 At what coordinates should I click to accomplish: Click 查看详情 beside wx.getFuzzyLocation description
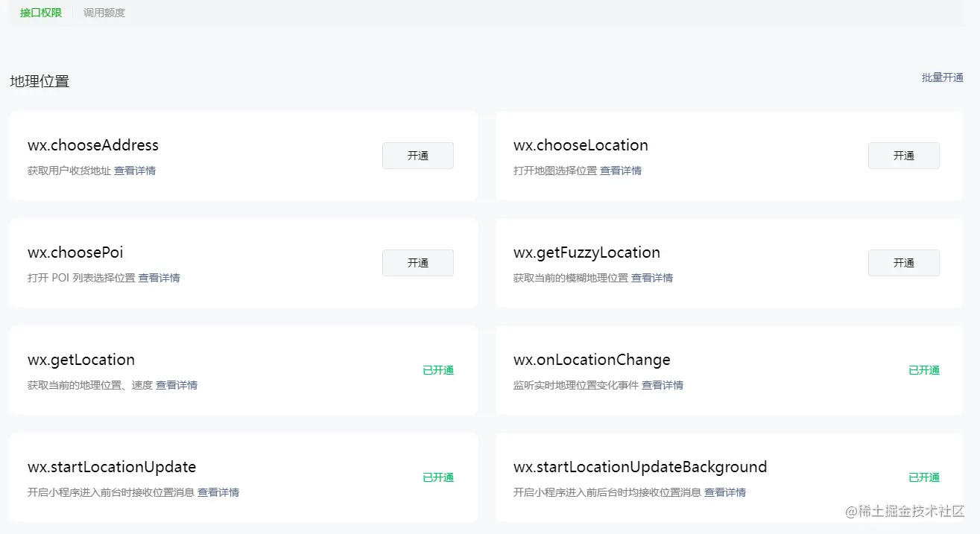click(652, 278)
